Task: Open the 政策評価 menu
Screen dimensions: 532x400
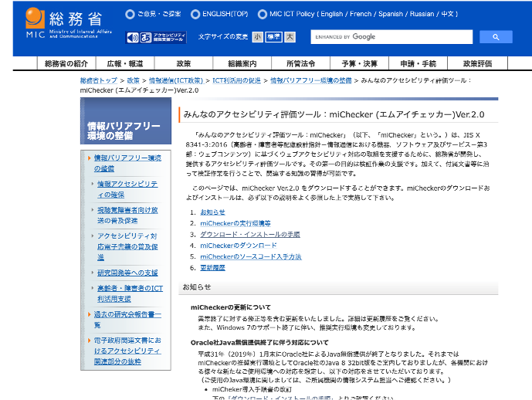Action: [x=477, y=63]
